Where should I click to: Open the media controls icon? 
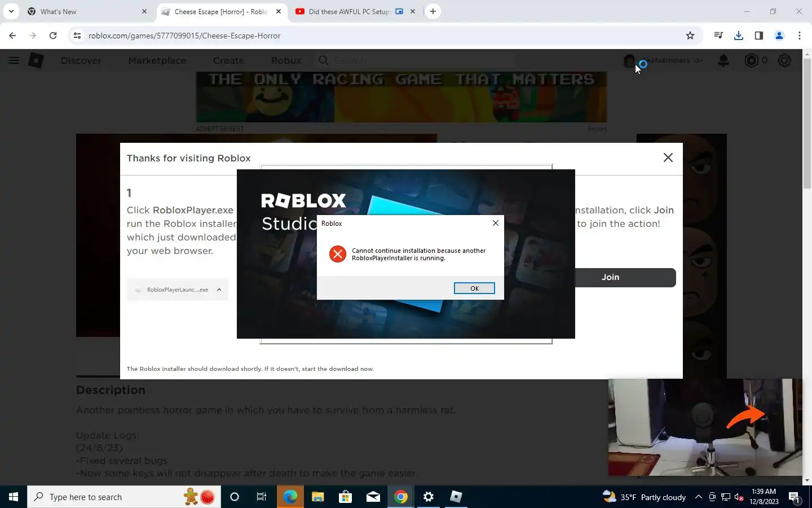coord(718,36)
